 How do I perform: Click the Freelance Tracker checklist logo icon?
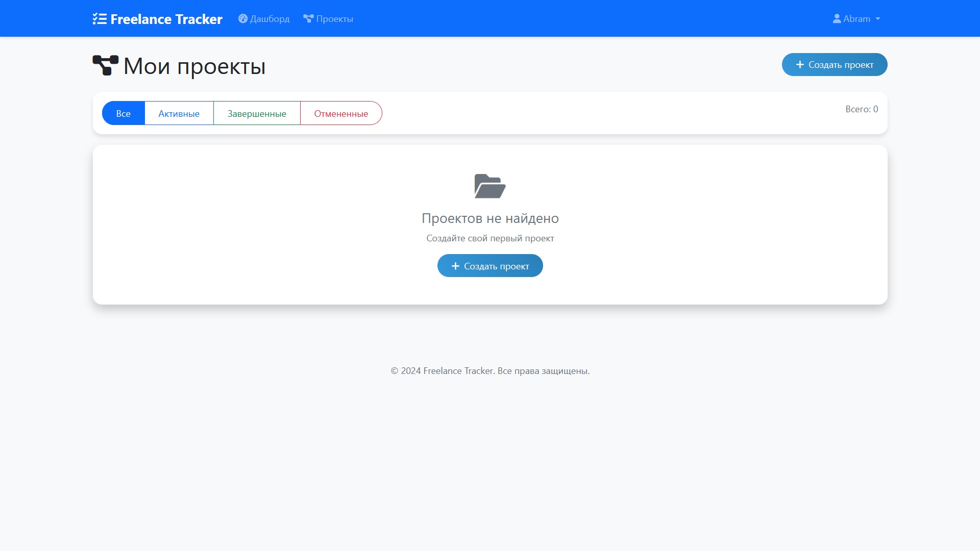coord(100,19)
